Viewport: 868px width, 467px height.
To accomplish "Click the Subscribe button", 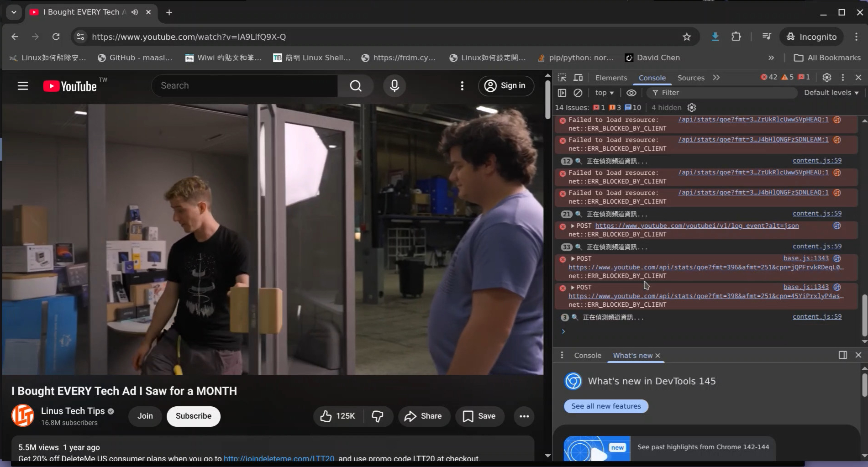I will pyautogui.click(x=193, y=416).
